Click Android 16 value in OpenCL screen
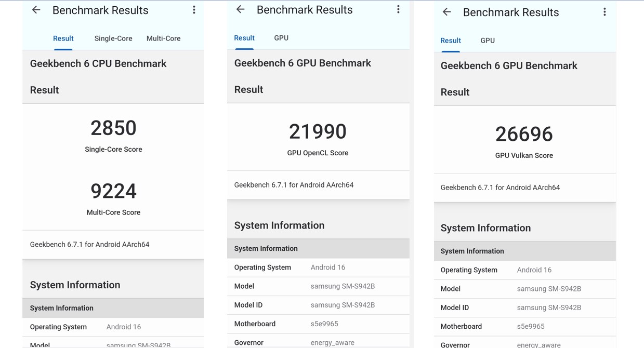This screenshot has width=644, height=348. click(328, 267)
